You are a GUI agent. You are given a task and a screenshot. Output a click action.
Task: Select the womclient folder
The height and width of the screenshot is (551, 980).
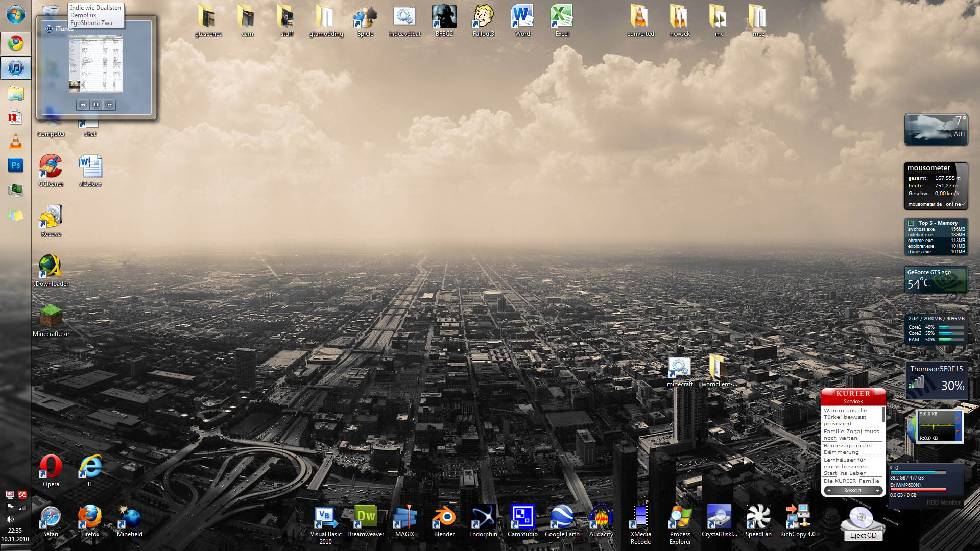coord(719,371)
